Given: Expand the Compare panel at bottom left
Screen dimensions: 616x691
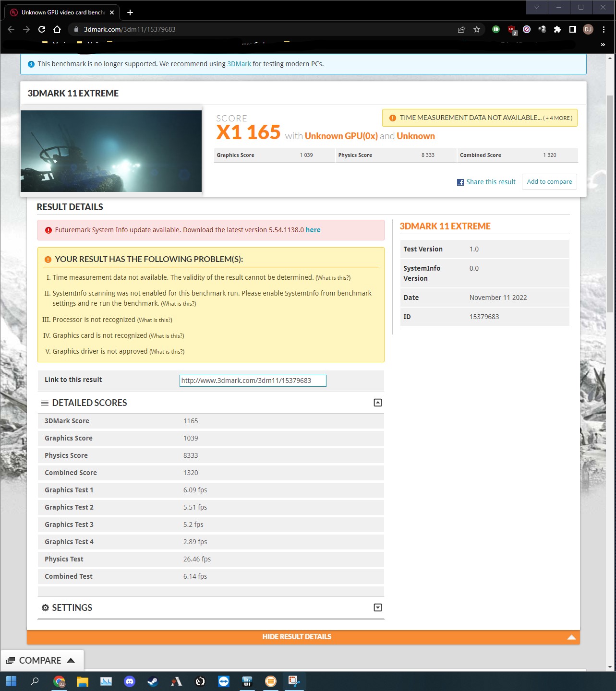Looking at the screenshot, I should point(42,660).
